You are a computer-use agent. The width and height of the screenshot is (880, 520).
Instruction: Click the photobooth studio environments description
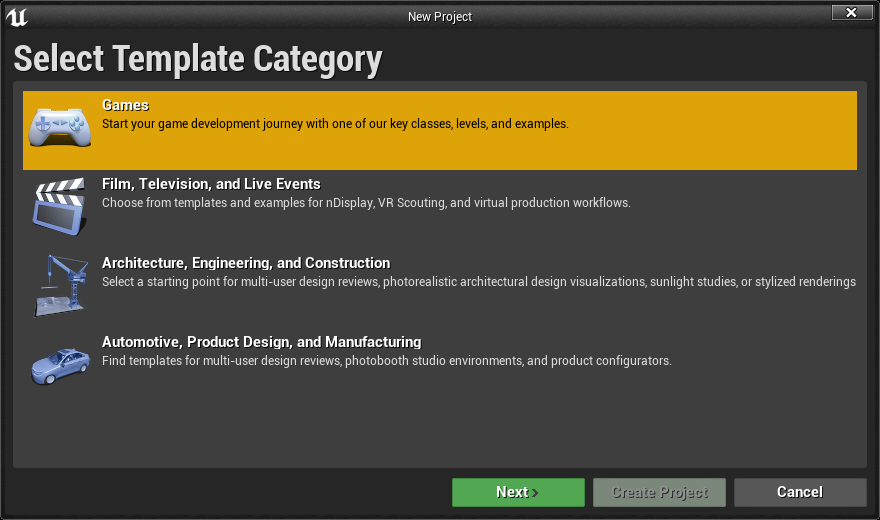click(387, 361)
